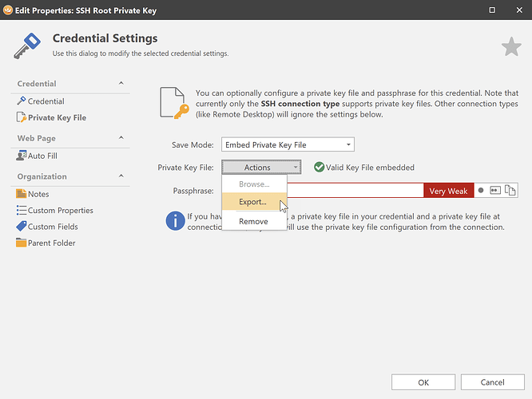Open the Save Mode dropdown

pos(288,144)
